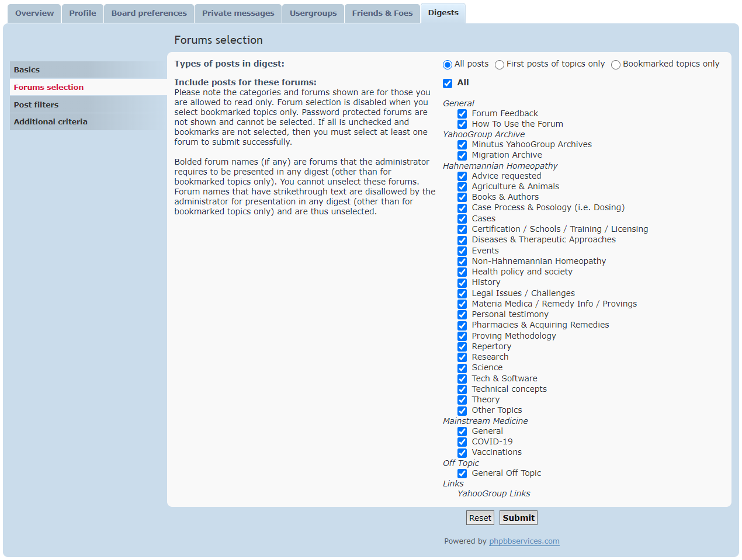Image resolution: width=742 pixels, height=560 pixels.
Task: Toggle Mainstream Medicine General checkbox
Action: (x=462, y=432)
